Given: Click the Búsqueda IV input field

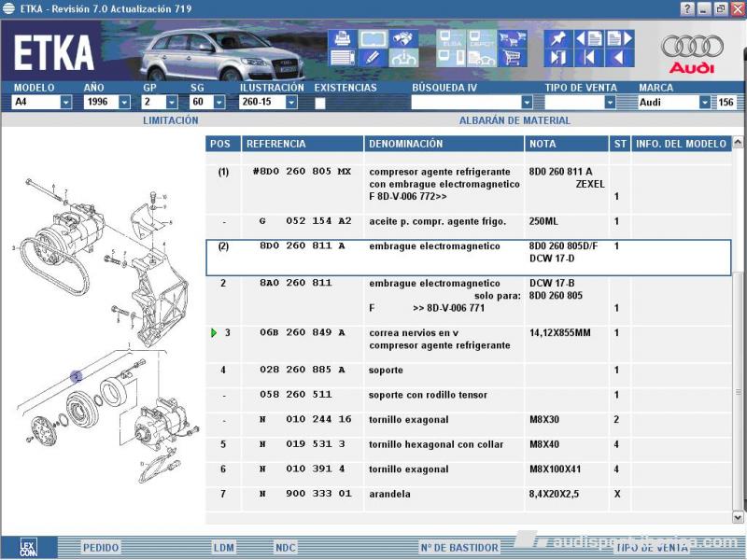Looking at the screenshot, I should click(466, 102).
